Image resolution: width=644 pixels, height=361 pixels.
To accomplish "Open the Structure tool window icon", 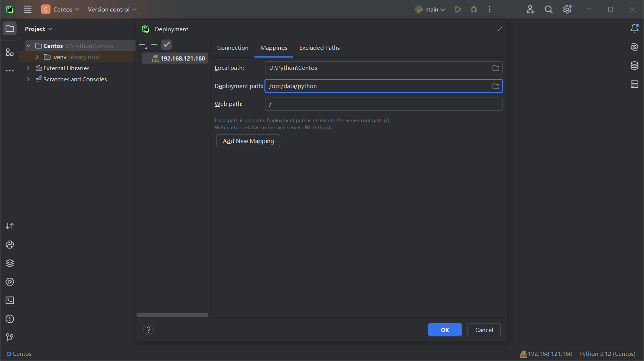I will coord(10,52).
